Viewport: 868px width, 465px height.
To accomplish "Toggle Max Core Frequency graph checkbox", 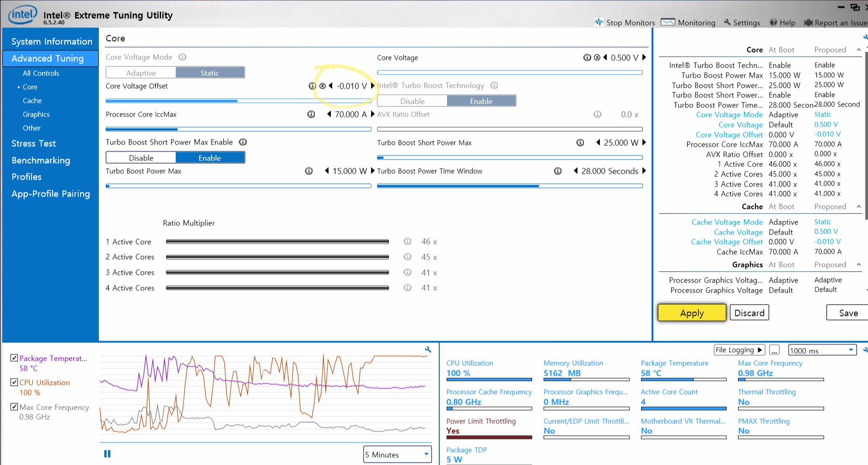I will click(14, 406).
